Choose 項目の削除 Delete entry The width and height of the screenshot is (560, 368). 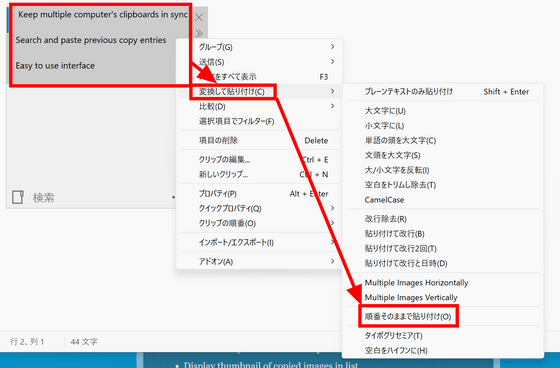pyautogui.click(x=260, y=140)
